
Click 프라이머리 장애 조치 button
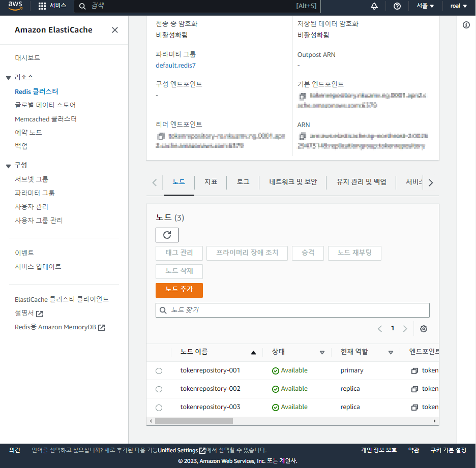point(247,253)
